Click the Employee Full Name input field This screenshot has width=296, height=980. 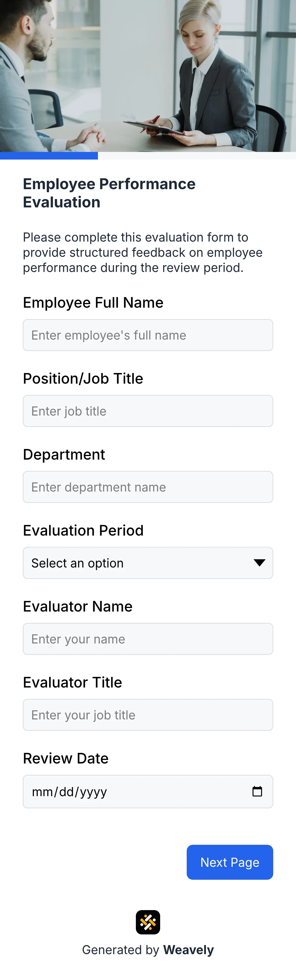(x=148, y=335)
